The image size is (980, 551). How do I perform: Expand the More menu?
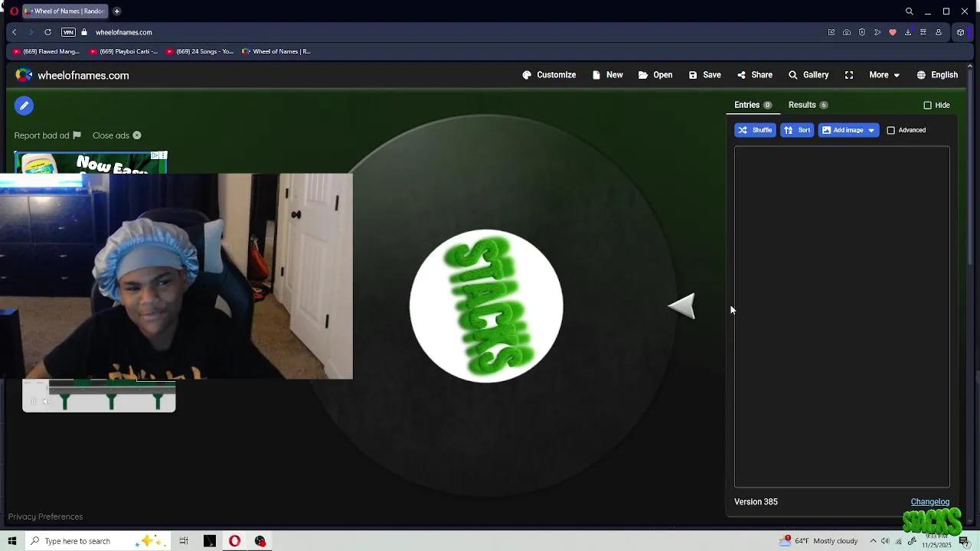[x=884, y=74]
